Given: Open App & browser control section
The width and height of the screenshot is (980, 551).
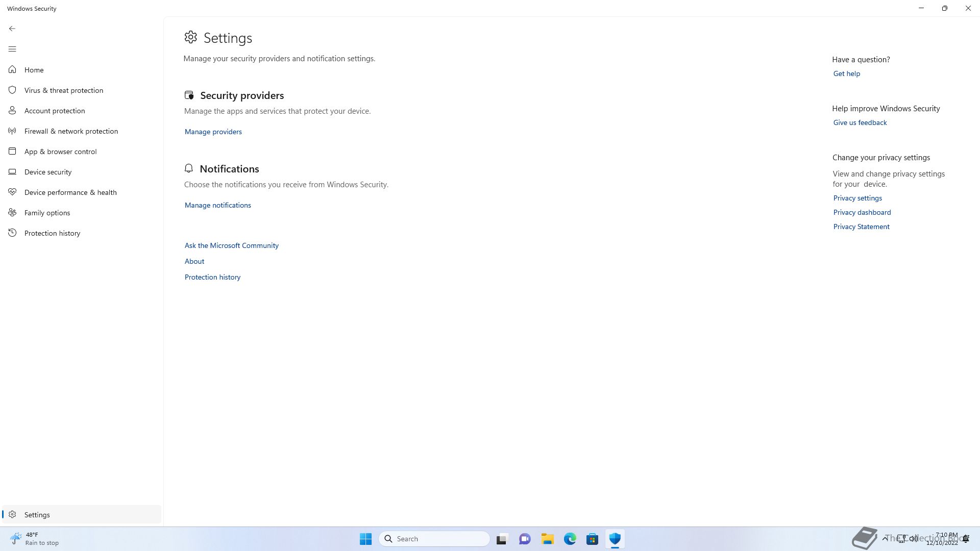Looking at the screenshot, I should click(82, 152).
